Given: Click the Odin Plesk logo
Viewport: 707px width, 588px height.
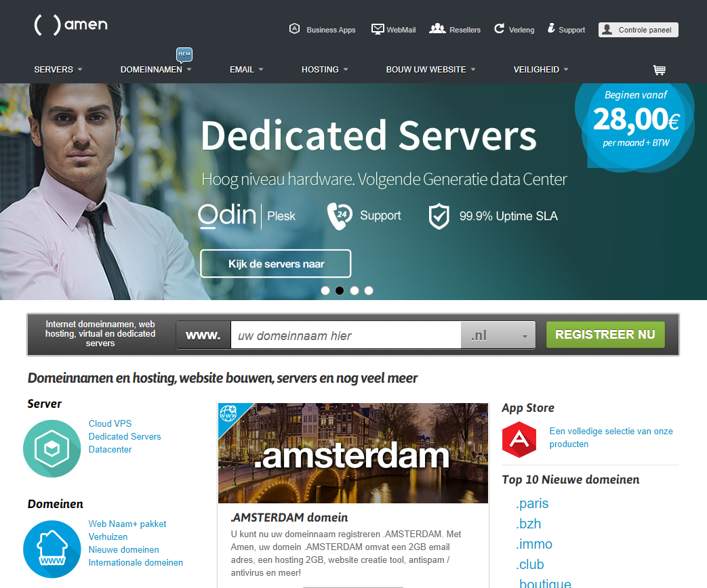Looking at the screenshot, I should tap(247, 216).
